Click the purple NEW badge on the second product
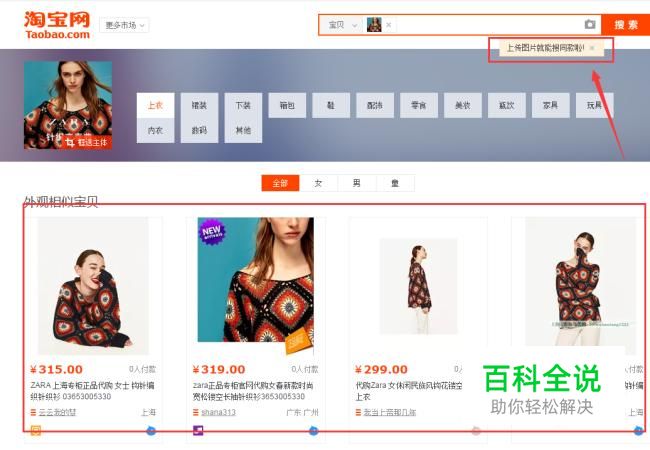 (x=212, y=232)
